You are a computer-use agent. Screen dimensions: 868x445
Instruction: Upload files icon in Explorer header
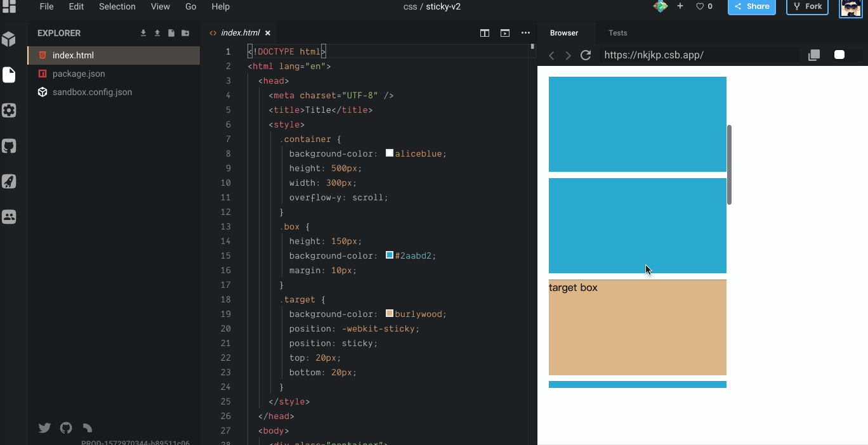[x=157, y=33]
